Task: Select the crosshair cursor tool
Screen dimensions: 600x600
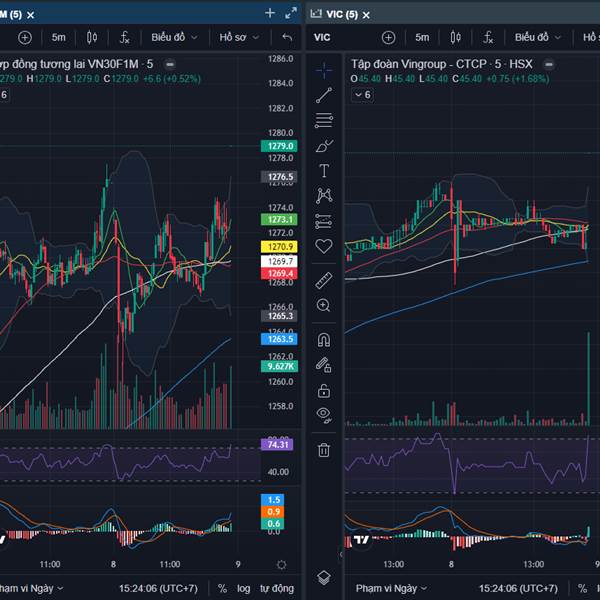Action: 324,71
